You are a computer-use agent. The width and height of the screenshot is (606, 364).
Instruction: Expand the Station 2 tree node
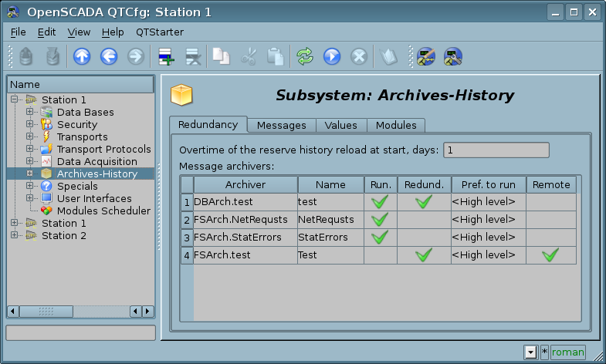15,236
